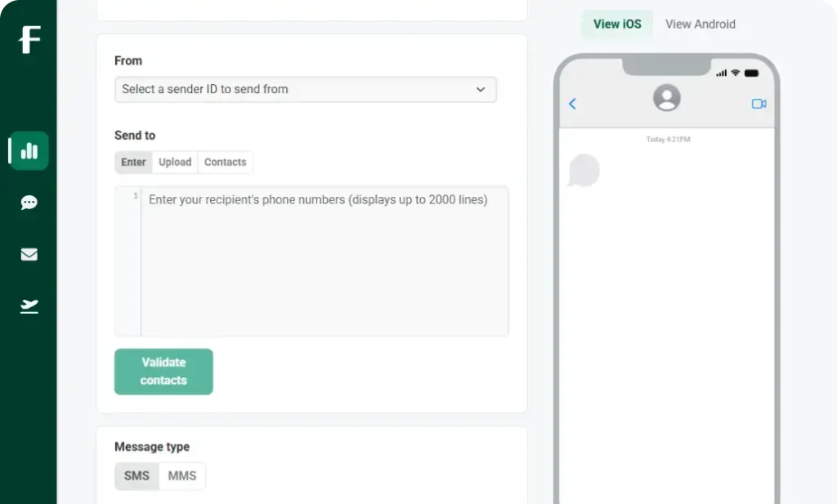837x504 pixels.
Task: Tap the contact avatar in phone preview
Action: pyautogui.click(x=667, y=98)
